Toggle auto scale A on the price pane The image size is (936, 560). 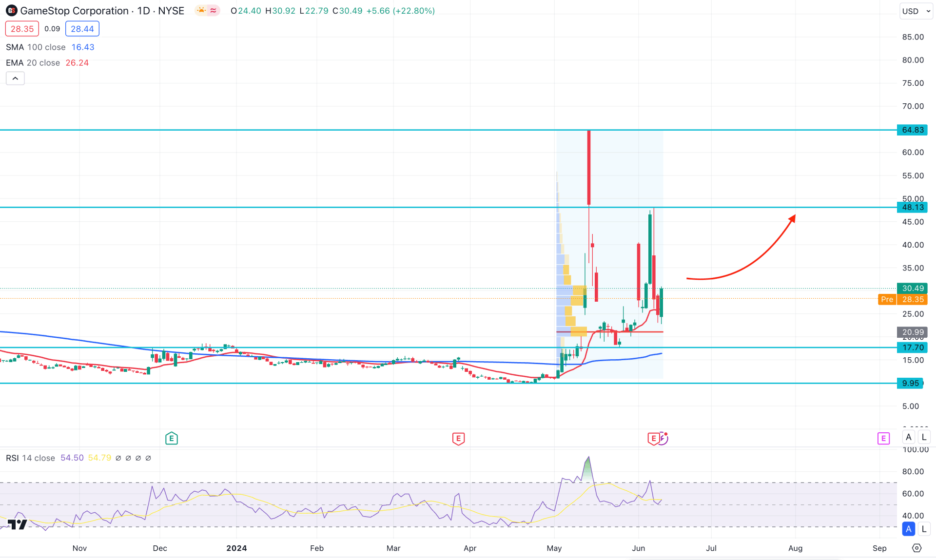click(x=909, y=437)
